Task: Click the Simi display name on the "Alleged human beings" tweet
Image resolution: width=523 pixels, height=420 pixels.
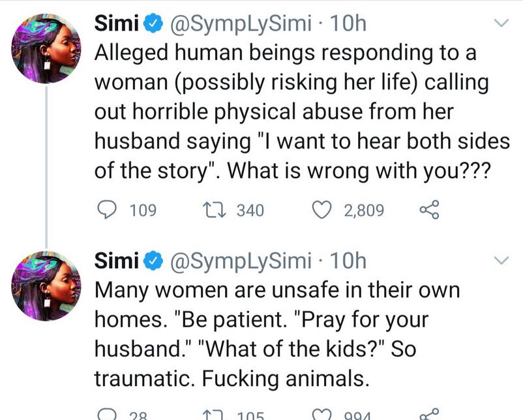Action: [x=117, y=25]
